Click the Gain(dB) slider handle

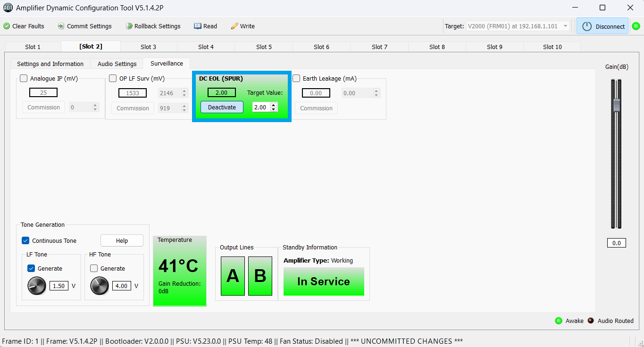[x=616, y=105]
